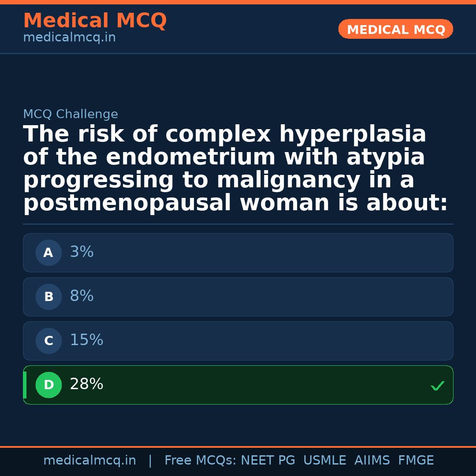Select the highlighted 28% answer
The image size is (476, 476).
pyautogui.click(x=238, y=385)
